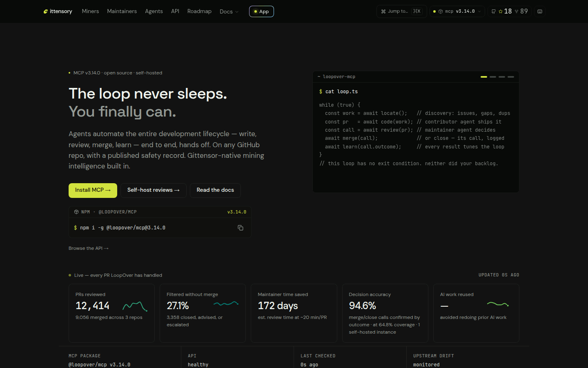Select the second terminal slide indicator

click(493, 77)
